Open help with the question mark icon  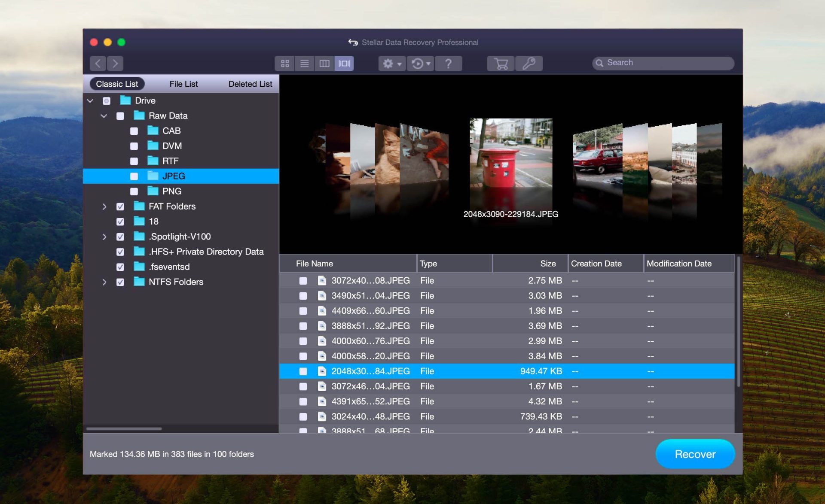pos(449,63)
